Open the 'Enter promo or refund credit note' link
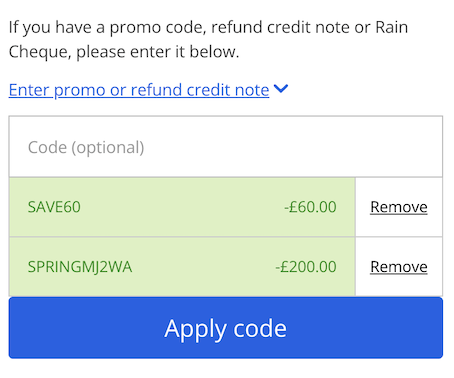Screen dimensions: 454x378 point(139,90)
